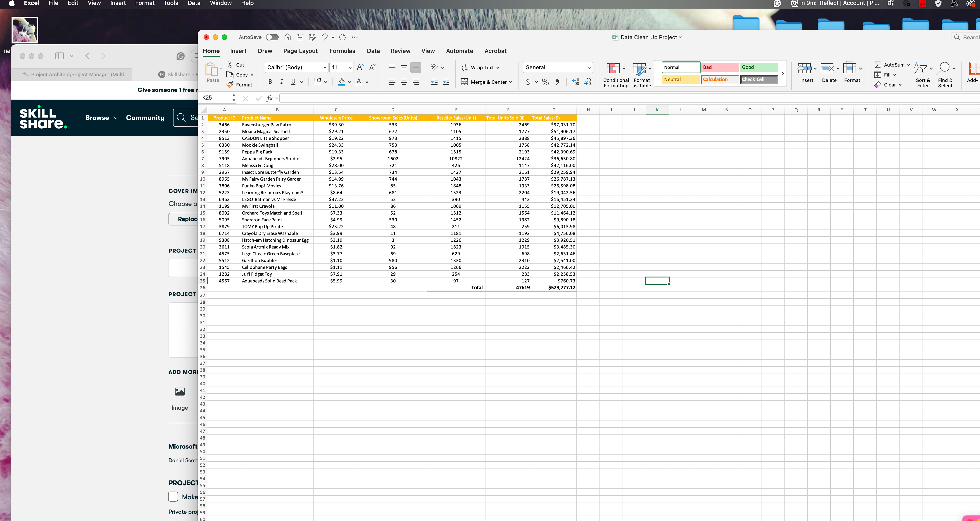Toggle the AutoSave switch

pyautogui.click(x=272, y=37)
